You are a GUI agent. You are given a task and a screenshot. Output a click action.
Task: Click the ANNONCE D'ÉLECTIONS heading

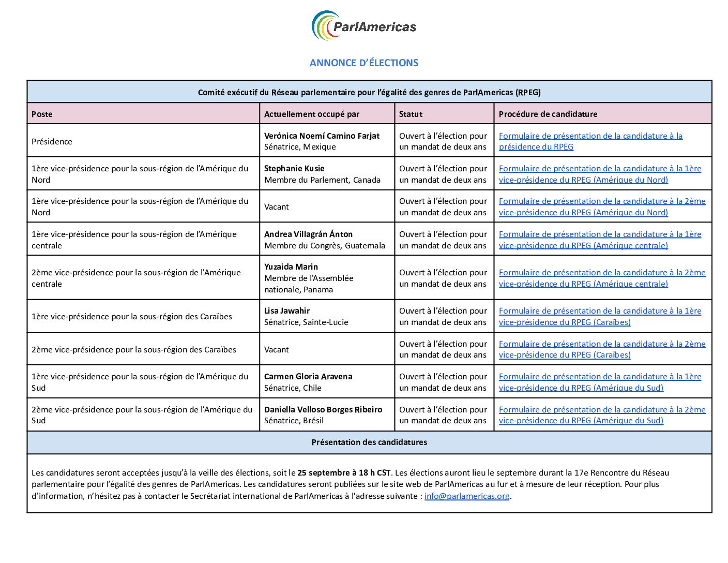coord(364,63)
